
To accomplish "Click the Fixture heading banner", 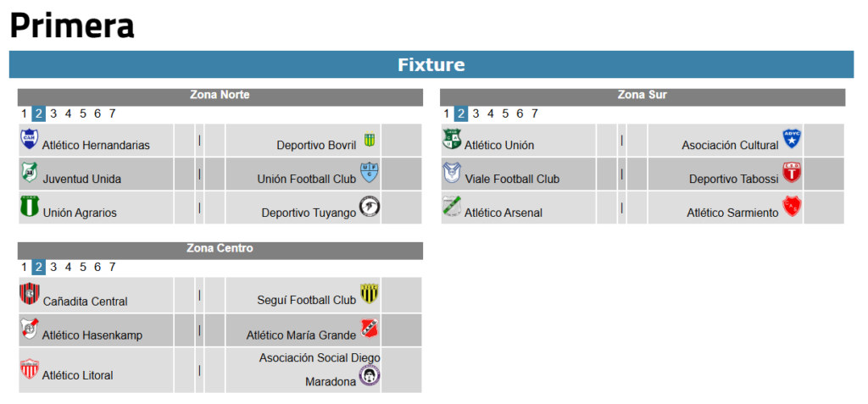I will [x=431, y=64].
